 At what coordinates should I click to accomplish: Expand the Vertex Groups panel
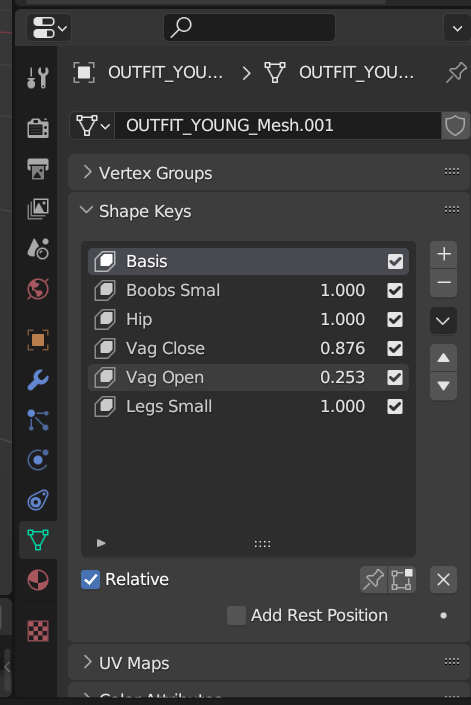(x=88, y=172)
